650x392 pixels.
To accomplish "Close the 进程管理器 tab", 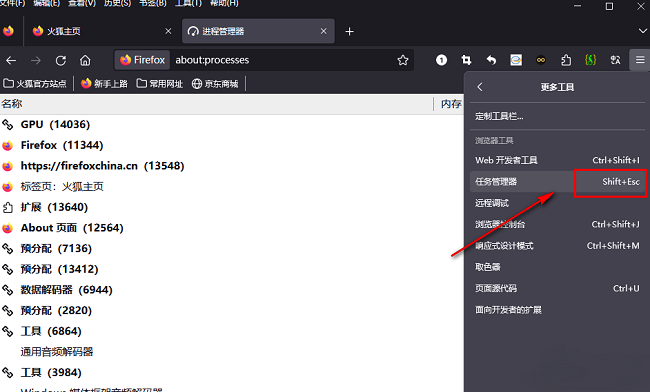I will (324, 31).
